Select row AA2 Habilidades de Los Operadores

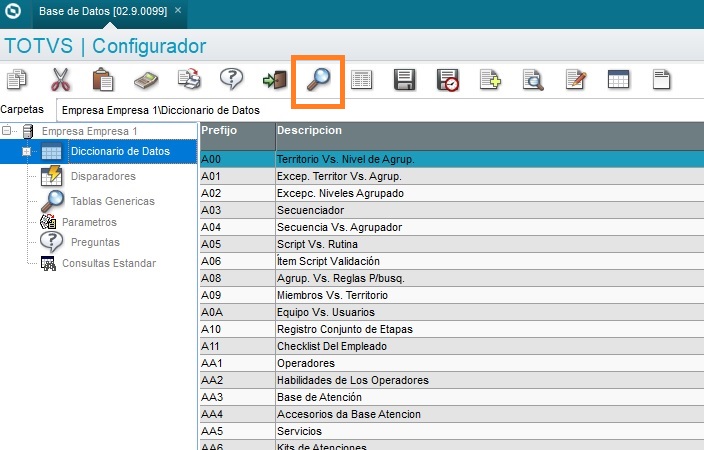452,380
